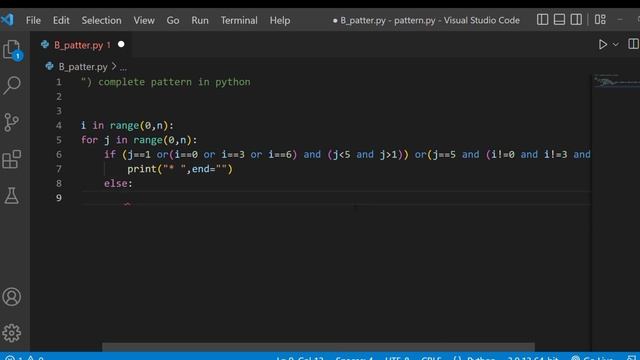Click the Ln, Col cursor position indicator
Screen dimensions: 640x360
pyautogui.click(x=300, y=358)
